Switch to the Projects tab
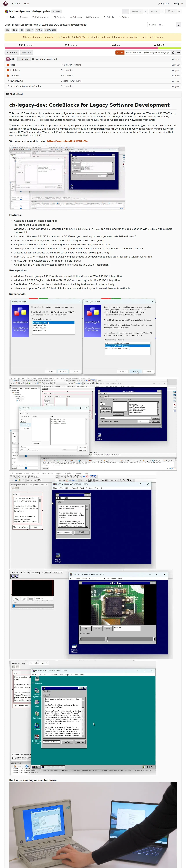The image size is (186, 868). click(x=59, y=17)
